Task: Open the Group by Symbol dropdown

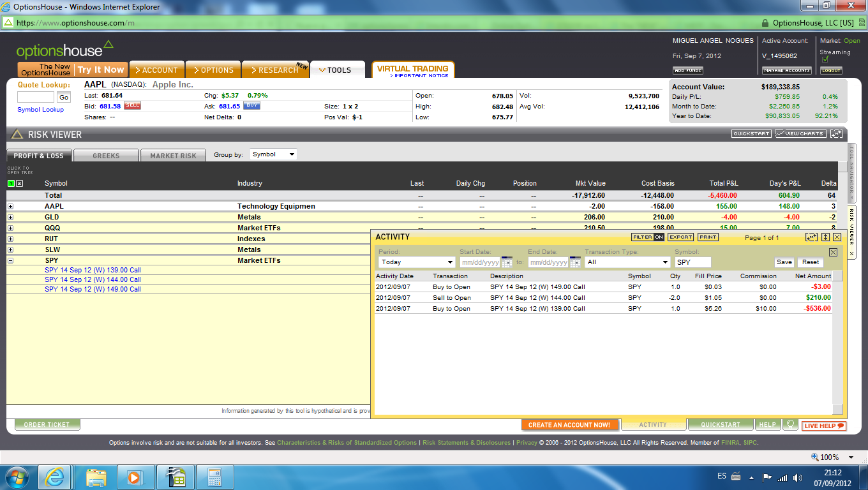Action: (x=273, y=154)
